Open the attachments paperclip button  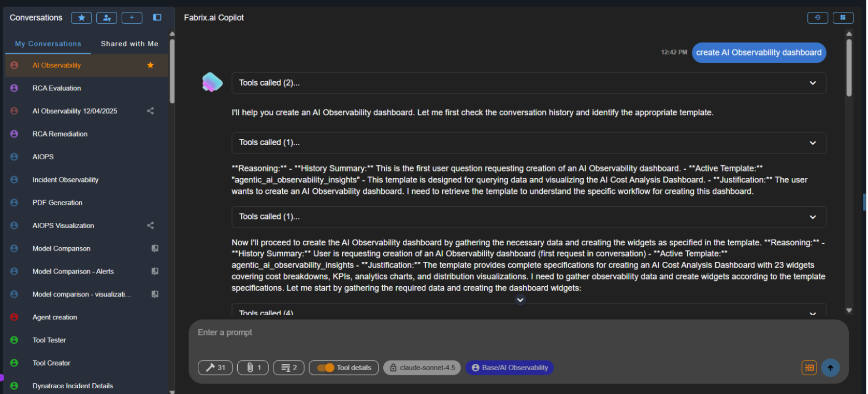253,368
